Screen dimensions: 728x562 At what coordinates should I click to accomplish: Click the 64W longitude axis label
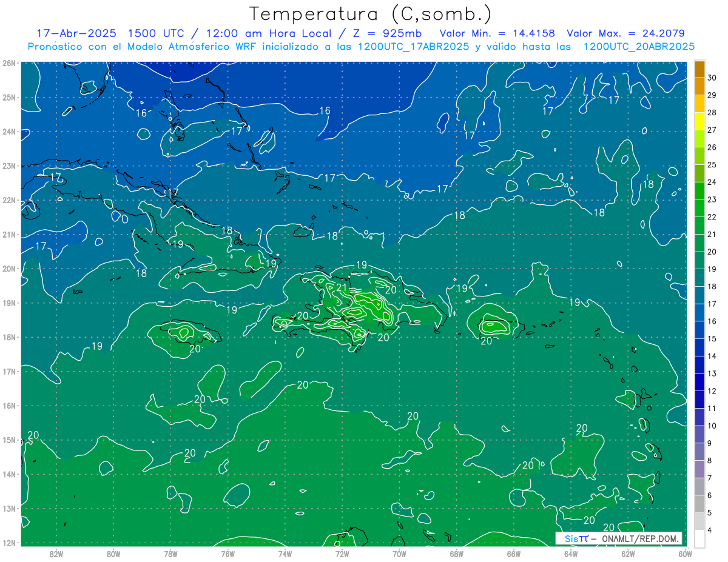(570, 554)
